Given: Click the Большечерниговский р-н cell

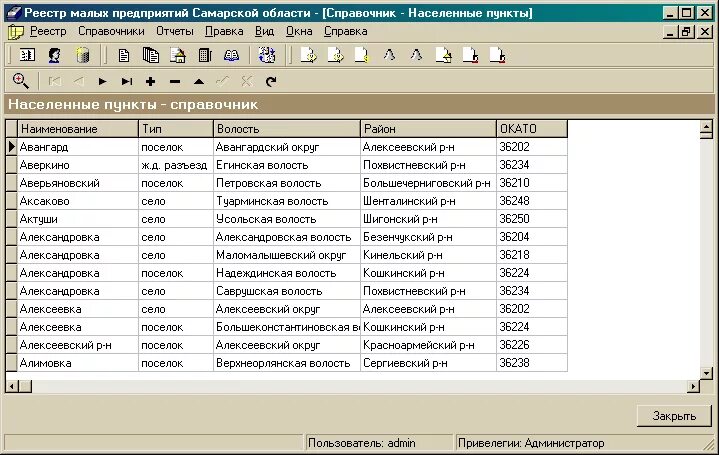Looking at the screenshot, I should (428, 183).
